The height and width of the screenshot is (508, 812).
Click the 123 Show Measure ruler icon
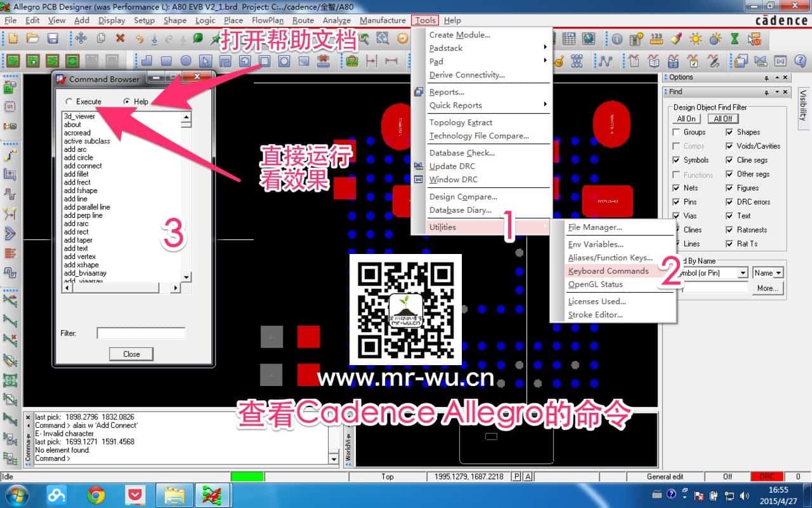click(x=657, y=39)
